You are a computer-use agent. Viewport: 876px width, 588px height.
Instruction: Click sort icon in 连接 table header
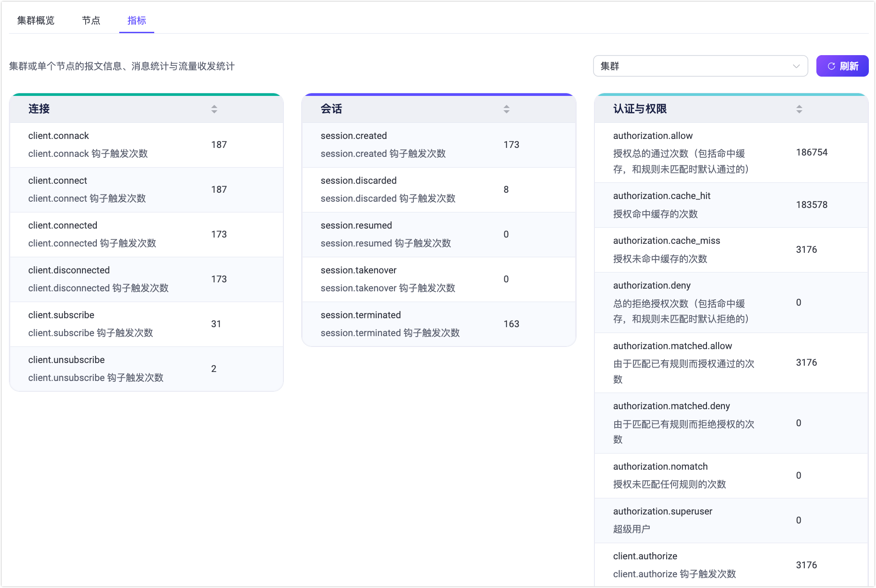[214, 109]
